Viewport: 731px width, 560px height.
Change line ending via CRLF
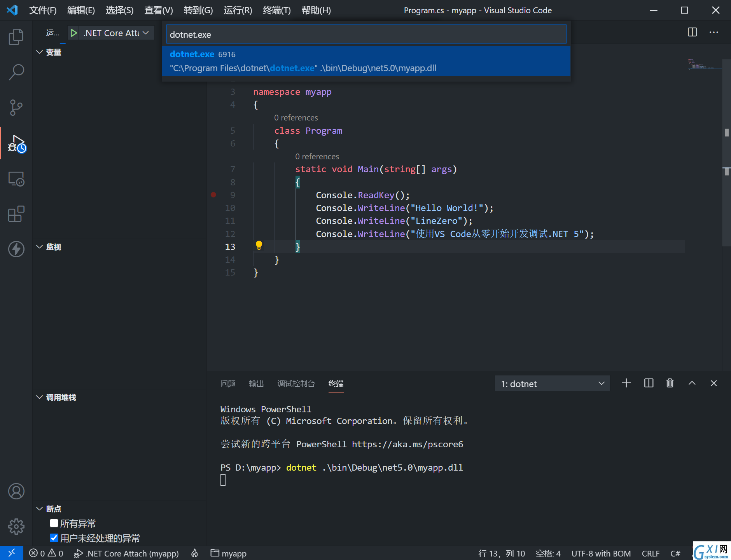tap(651, 553)
